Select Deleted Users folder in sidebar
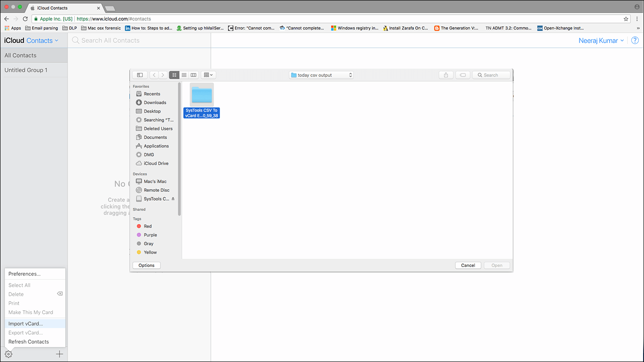The width and height of the screenshot is (644, 362). coord(155,128)
